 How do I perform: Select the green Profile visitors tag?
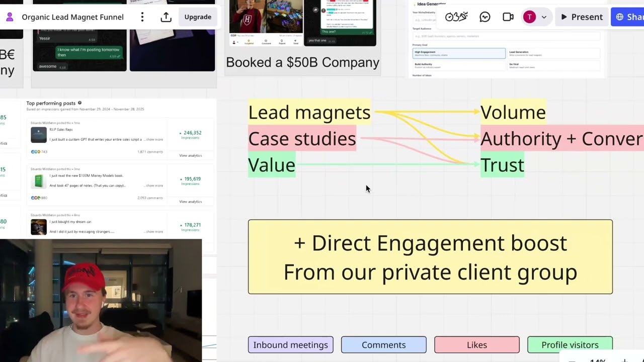[570, 345]
